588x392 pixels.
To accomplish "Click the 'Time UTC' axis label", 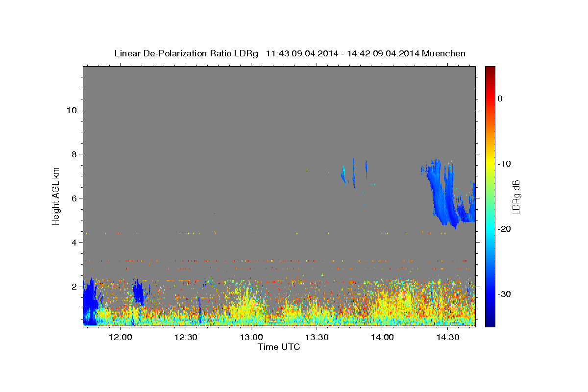I will pos(279,347).
